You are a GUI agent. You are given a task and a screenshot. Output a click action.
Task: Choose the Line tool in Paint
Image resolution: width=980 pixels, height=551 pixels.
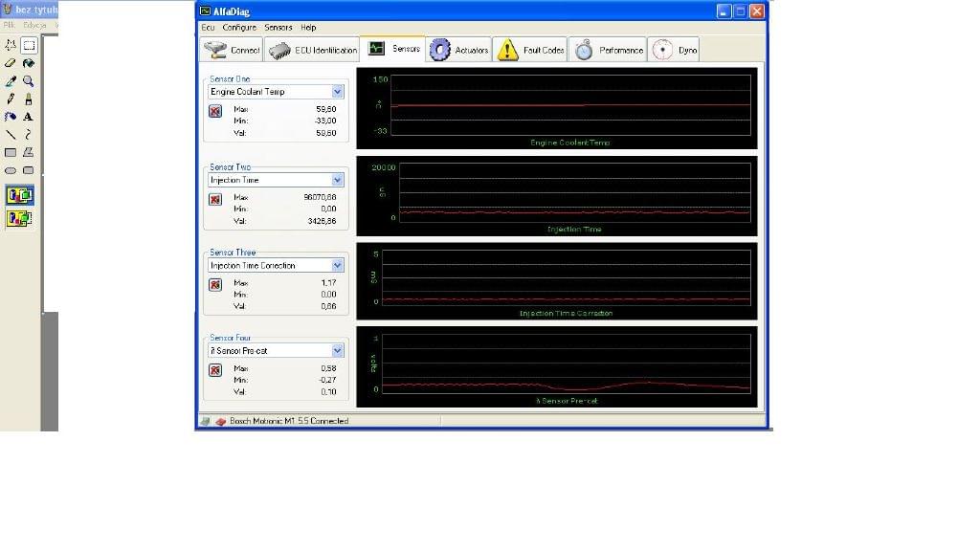[11, 134]
